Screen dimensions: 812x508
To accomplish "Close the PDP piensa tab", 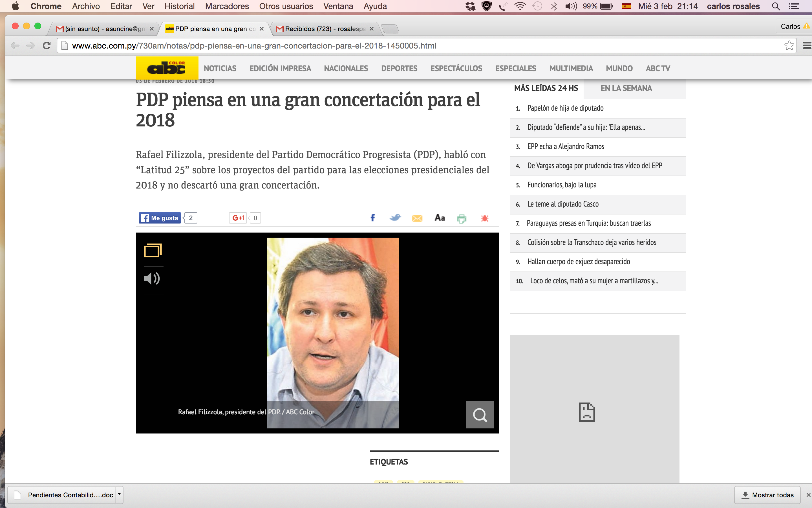I will pos(262,29).
